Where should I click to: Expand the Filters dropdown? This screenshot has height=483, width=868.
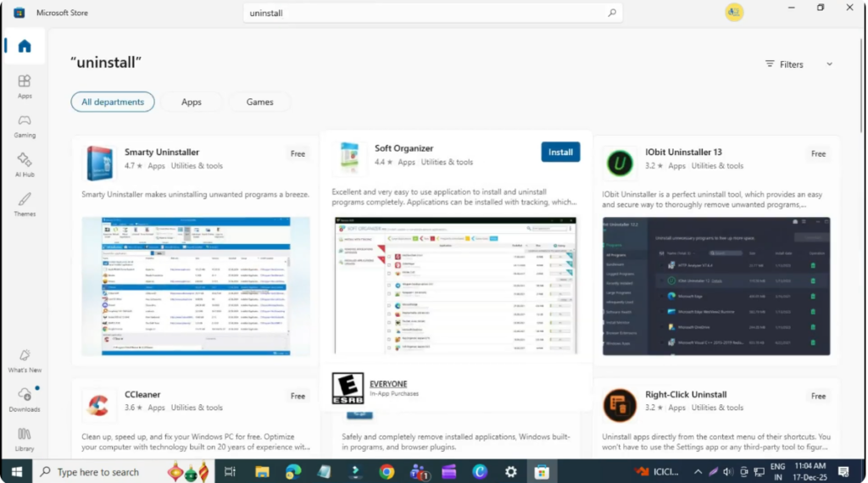coord(798,64)
